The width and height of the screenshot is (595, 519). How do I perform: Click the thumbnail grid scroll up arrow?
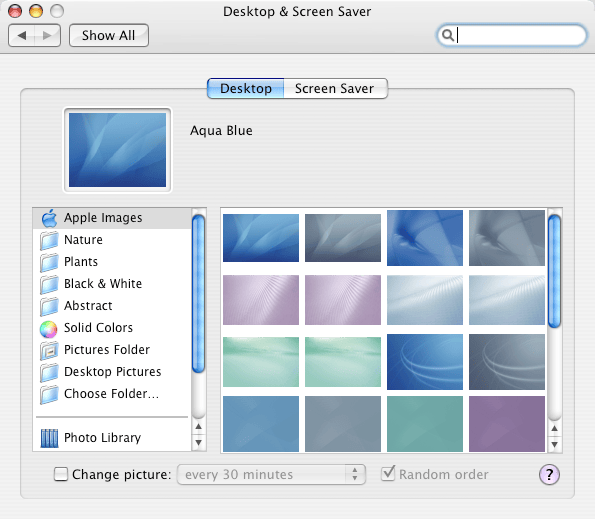(554, 429)
